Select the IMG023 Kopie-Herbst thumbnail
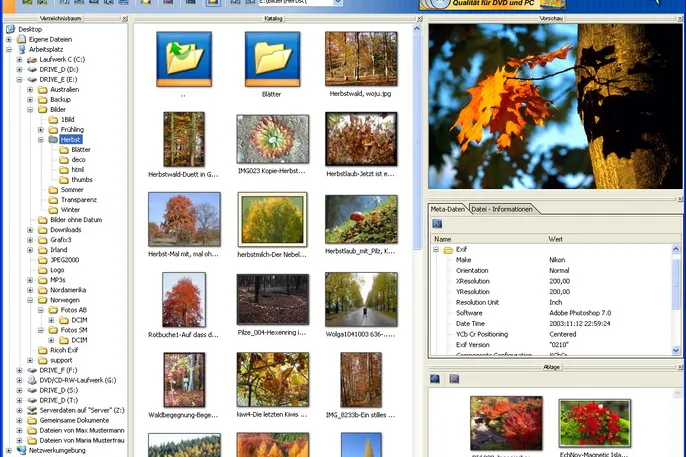686x457 pixels. tap(272, 139)
